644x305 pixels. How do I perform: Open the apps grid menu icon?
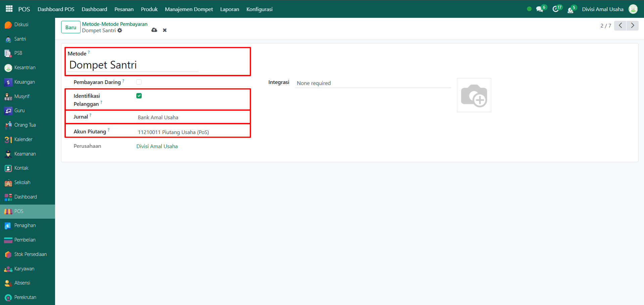pyautogui.click(x=9, y=9)
